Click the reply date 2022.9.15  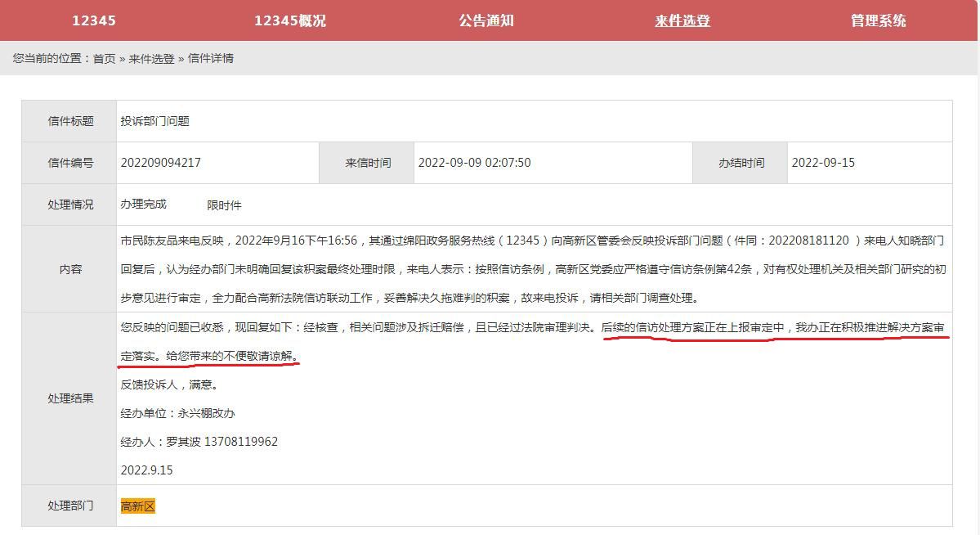point(146,470)
